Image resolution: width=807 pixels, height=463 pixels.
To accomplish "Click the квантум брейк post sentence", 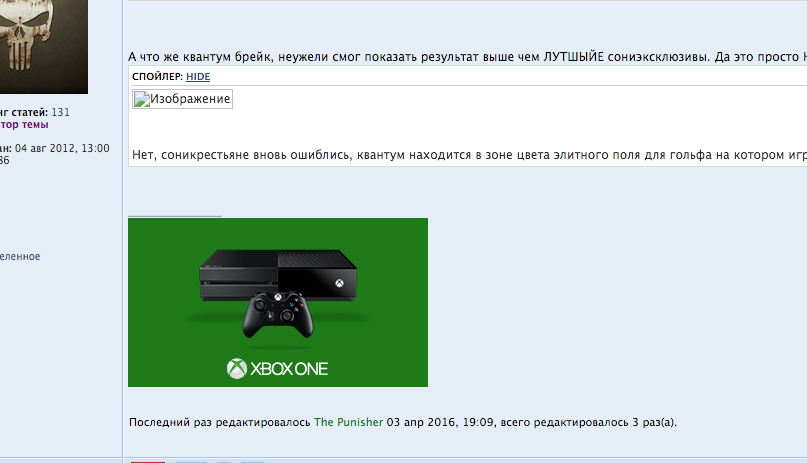I will pos(467,57).
